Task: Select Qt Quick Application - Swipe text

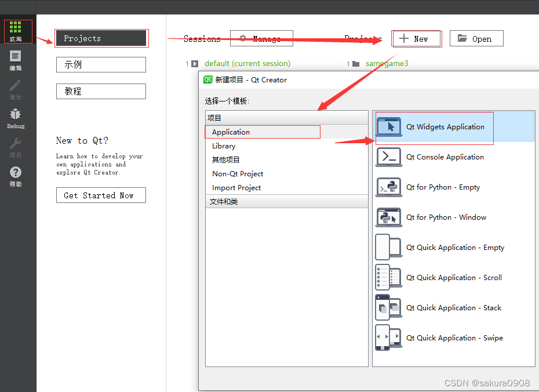Action: pos(454,338)
